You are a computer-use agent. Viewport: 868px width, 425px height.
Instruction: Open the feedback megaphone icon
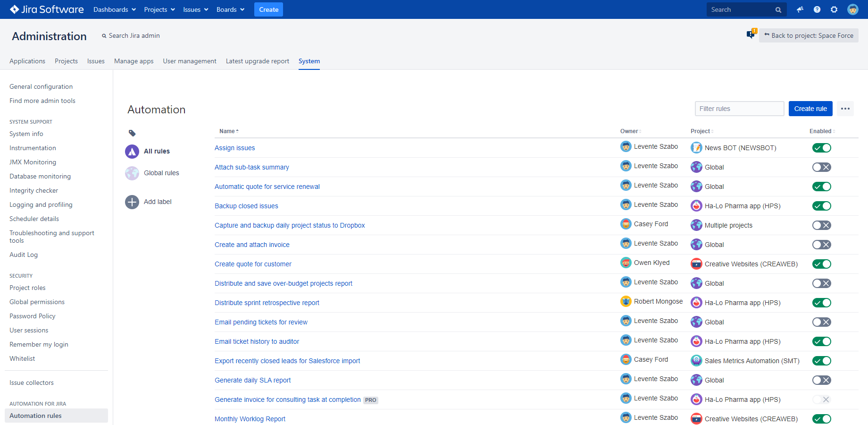point(800,9)
